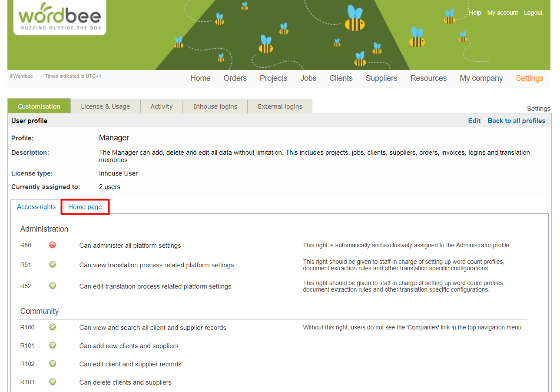Open the Activity tab
The height and width of the screenshot is (392, 560).
coord(162,106)
